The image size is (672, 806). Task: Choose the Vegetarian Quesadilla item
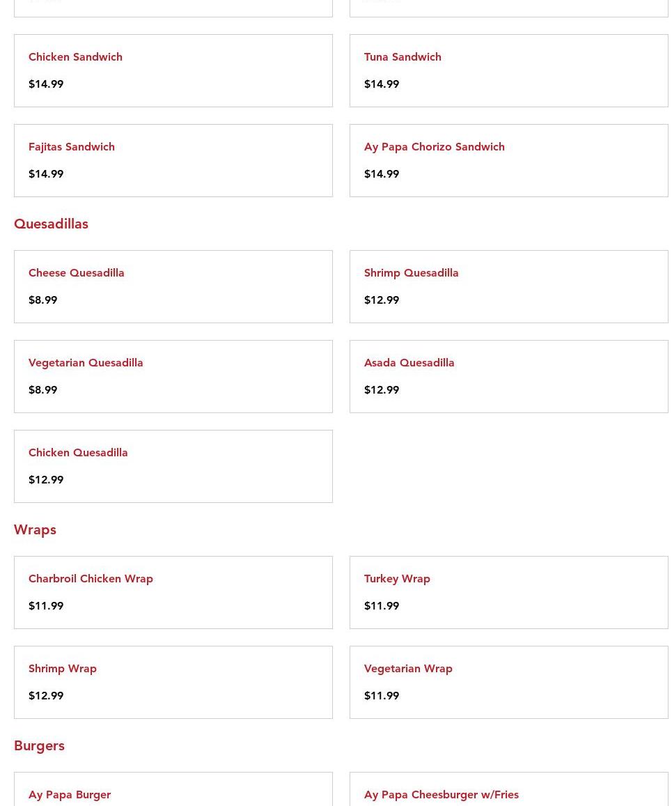[x=173, y=376]
